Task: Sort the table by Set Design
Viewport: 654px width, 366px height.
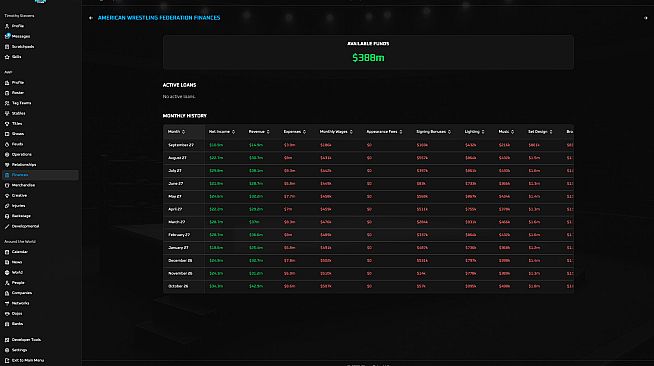Action: click(x=540, y=132)
